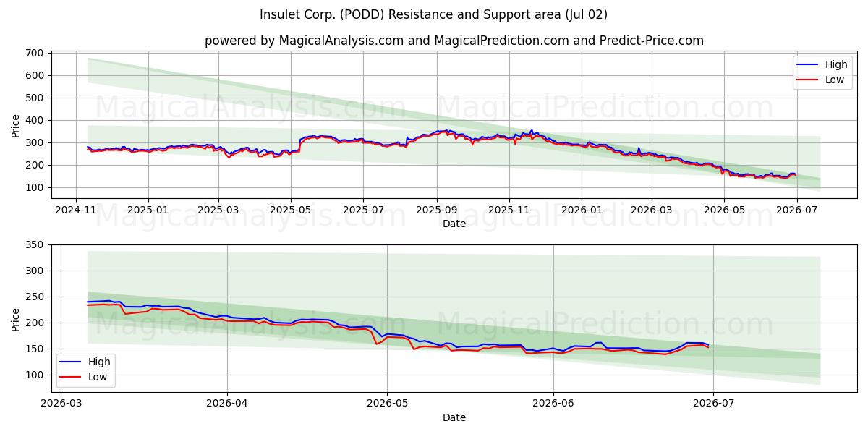Click the 'Price' axis title of the top chart
868x434 pixels.
click(x=16, y=125)
